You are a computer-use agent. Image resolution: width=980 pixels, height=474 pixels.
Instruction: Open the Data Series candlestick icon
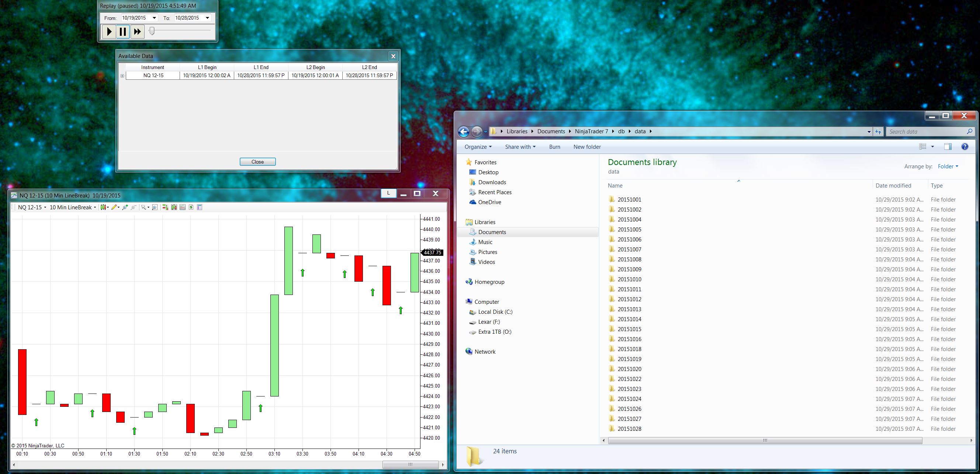tap(174, 207)
